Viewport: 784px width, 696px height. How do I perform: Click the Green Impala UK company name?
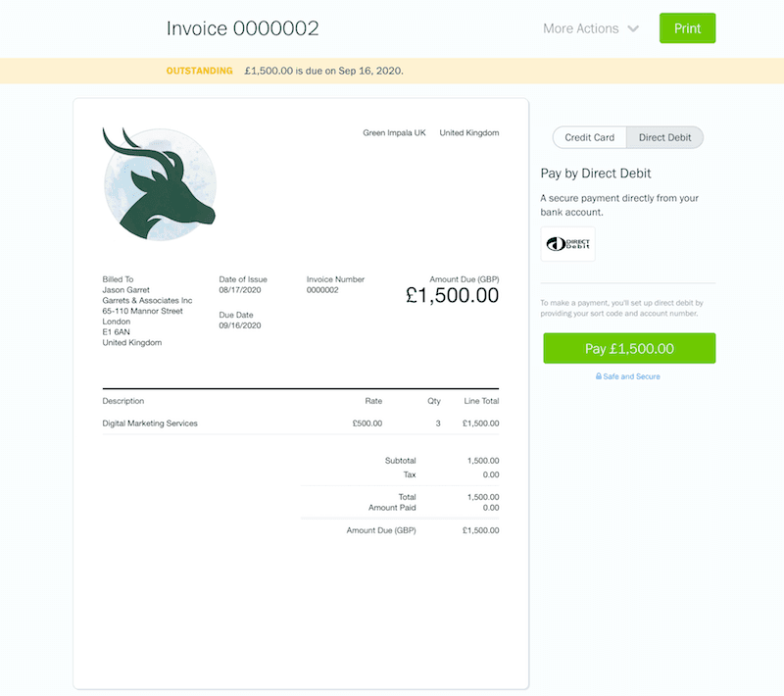(x=394, y=132)
